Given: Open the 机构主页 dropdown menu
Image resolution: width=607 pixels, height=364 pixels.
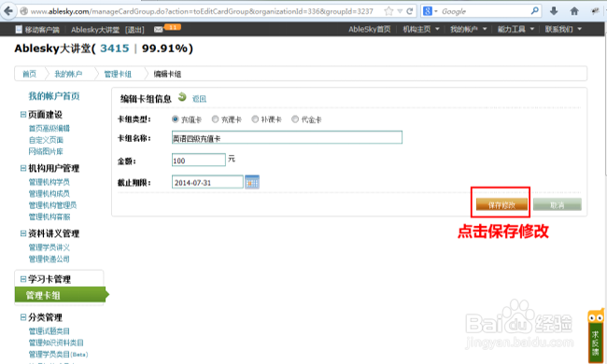Looking at the screenshot, I should pos(421,29).
